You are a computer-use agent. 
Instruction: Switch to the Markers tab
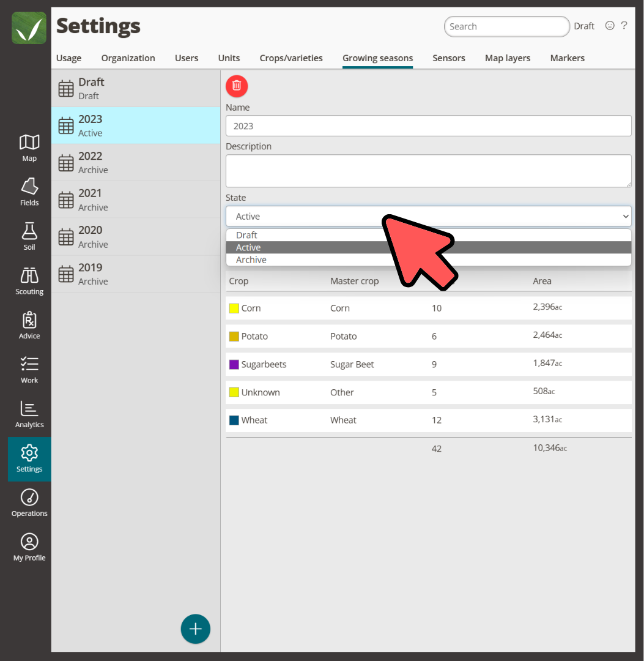tap(568, 58)
